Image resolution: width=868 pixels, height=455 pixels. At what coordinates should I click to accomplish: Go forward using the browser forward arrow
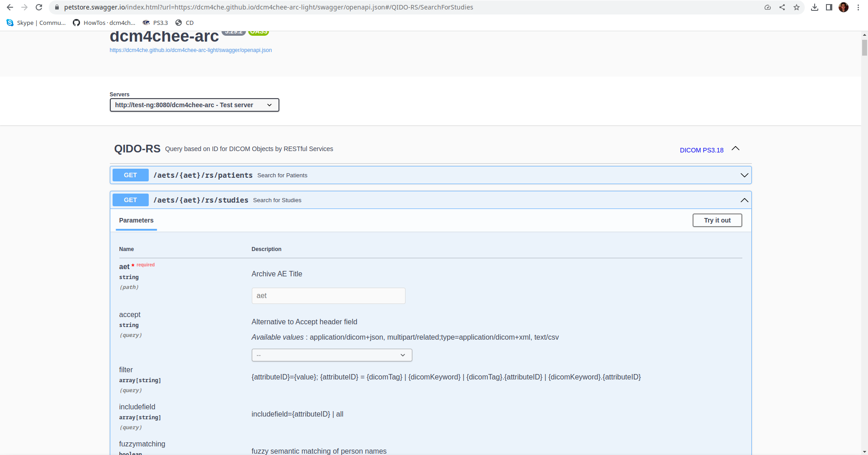pyautogui.click(x=24, y=7)
